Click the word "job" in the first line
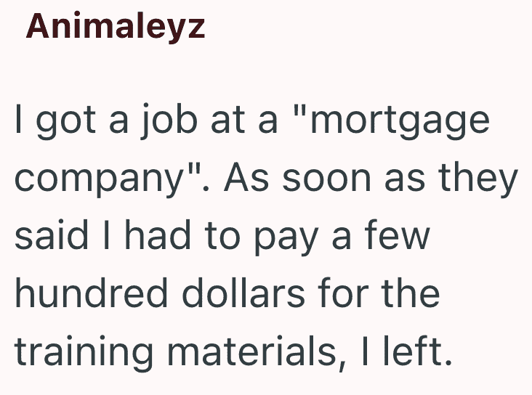532x395 pixels. tap(169, 122)
